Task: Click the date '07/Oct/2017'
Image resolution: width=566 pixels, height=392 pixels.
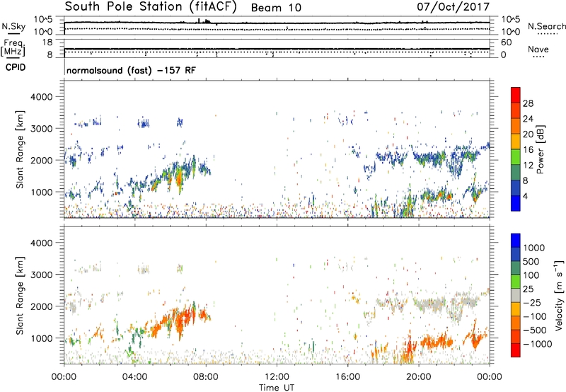Action: pos(454,6)
